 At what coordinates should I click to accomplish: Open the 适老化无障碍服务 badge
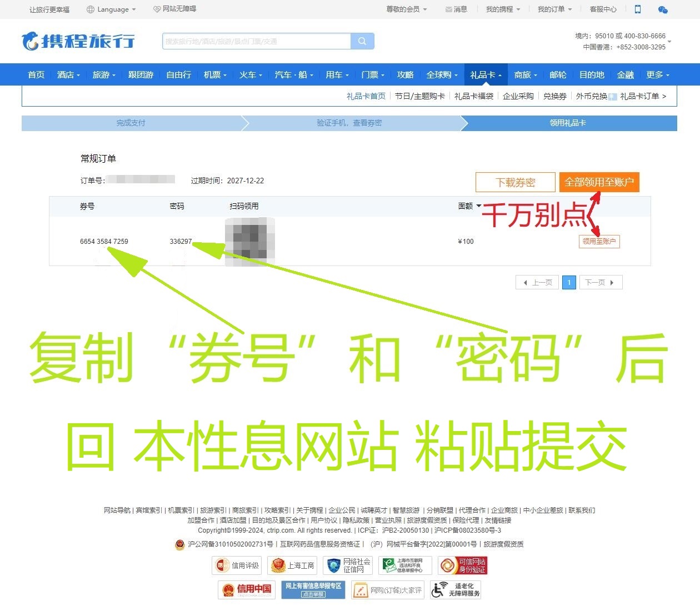pos(456,589)
